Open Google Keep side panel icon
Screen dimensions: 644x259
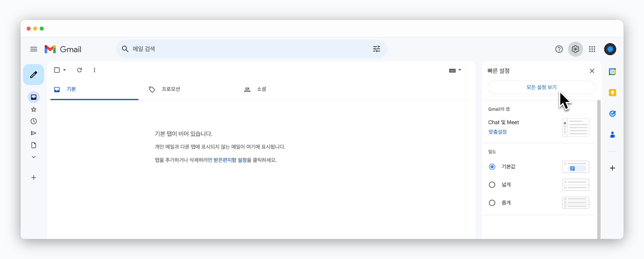click(x=612, y=93)
